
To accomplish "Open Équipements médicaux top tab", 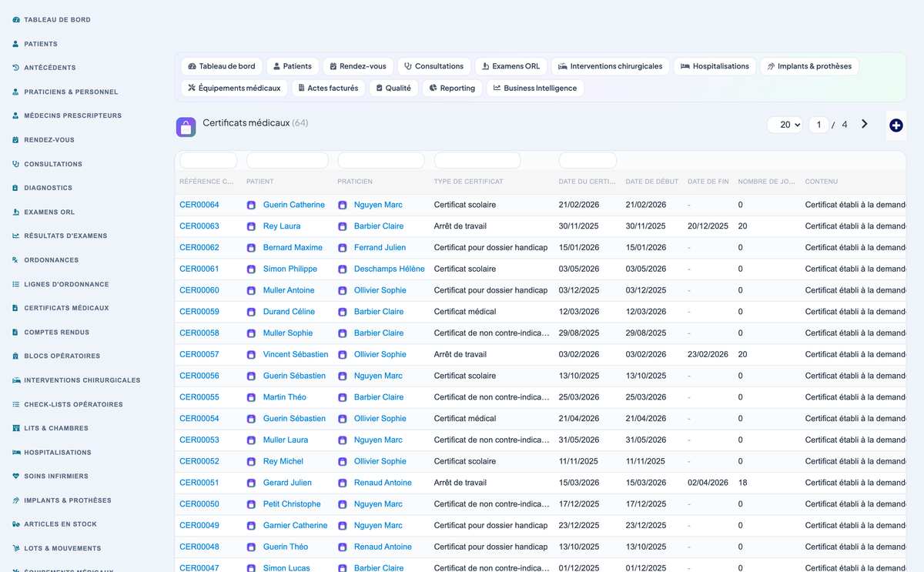I will pos(234,88).
